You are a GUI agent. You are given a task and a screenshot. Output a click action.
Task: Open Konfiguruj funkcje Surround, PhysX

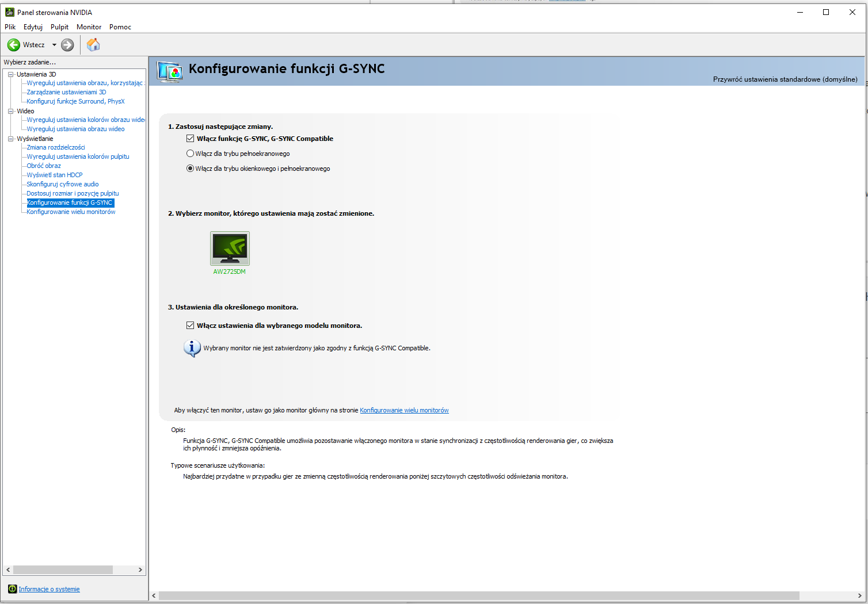(75, 101)
